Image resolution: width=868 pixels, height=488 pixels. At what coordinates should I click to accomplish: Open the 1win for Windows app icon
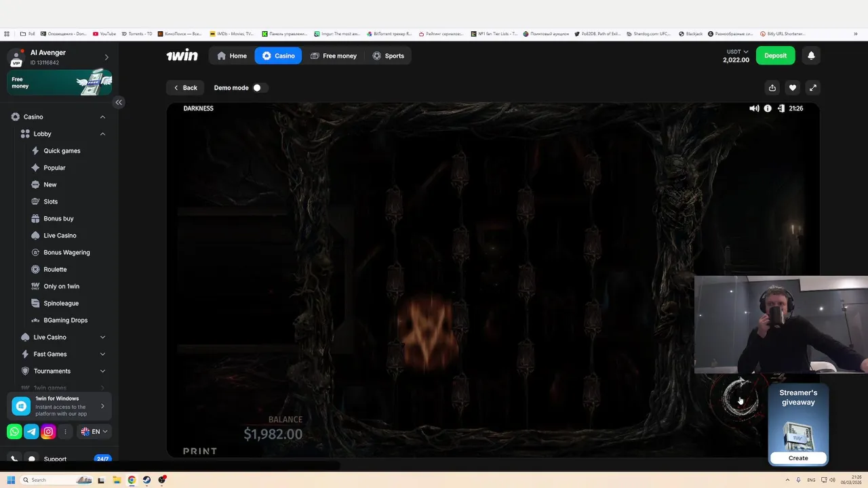pos(21,406)
